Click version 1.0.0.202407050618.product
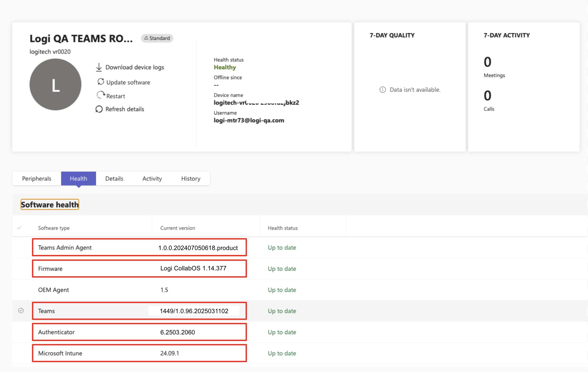The width and height of the screenshot is (588, 372). click(x=198, y=248)
